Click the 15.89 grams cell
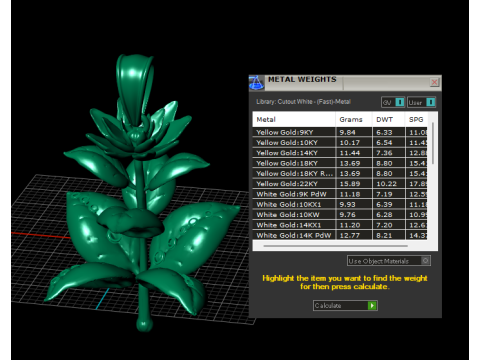 (x=354, y=184)
